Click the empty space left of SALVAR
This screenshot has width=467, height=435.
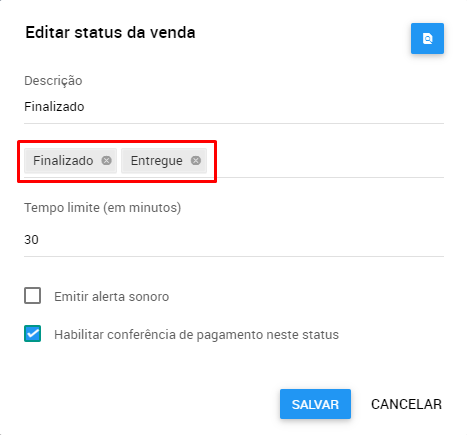[150, 404]
